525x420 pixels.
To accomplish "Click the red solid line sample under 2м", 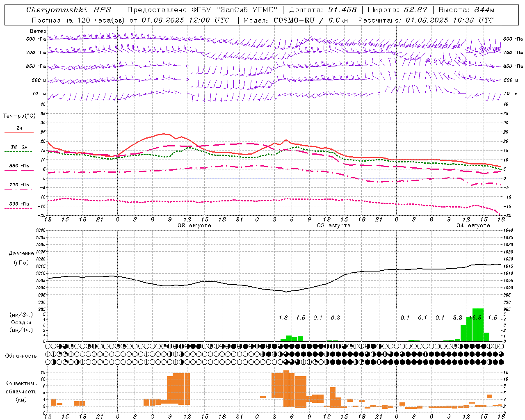I will tap(19, 133).
